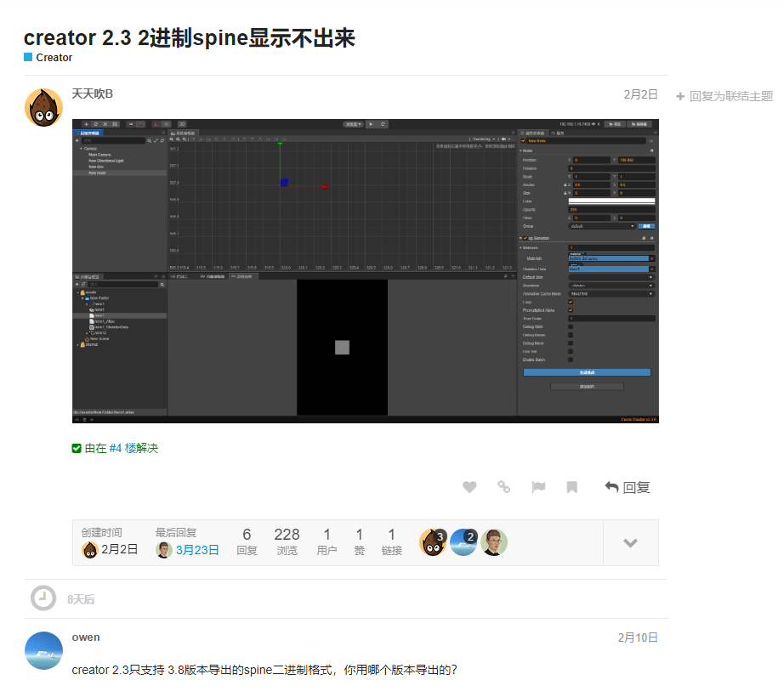Share a link to this post
This screenshot has height=697, width=784.
(504, 487)
